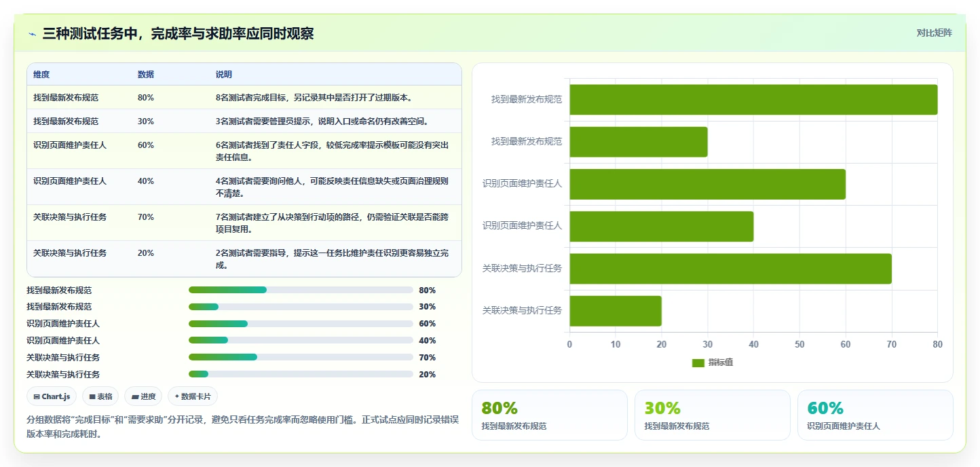Click the 维度 column header
The width and height of the screenshot is (980, 467).
pyautogui.click(x=41, y=75)
